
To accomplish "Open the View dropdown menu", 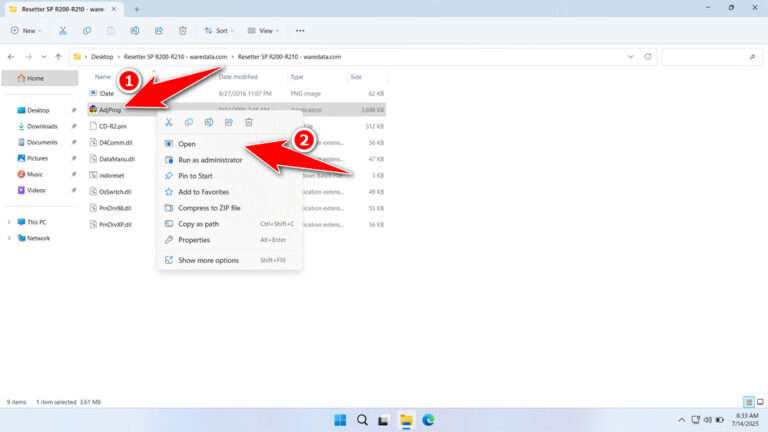I will [264, 31].
